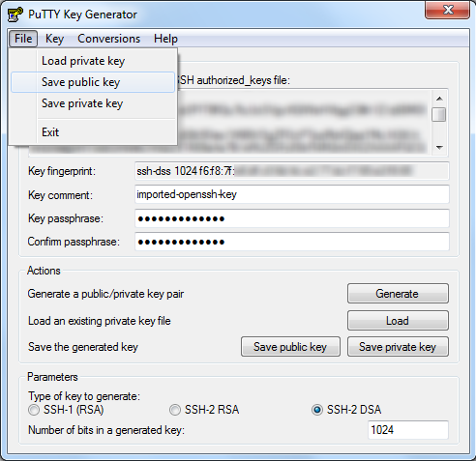Click the public key box scroll up arrow
Image resolution: width=476 pixels, height=461 pixels.
439,99
